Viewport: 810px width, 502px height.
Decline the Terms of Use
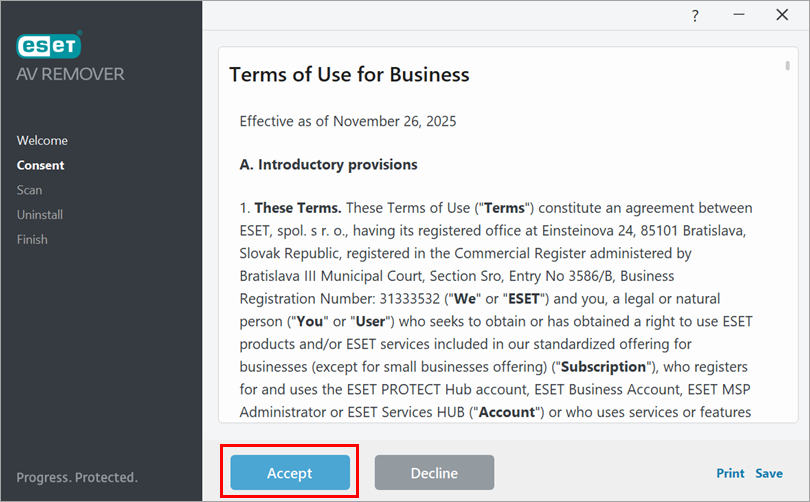[x=434, y=473]
